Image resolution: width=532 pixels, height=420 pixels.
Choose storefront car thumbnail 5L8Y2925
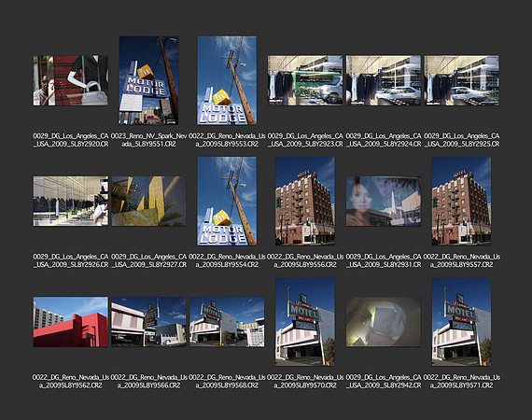point(461,81)
